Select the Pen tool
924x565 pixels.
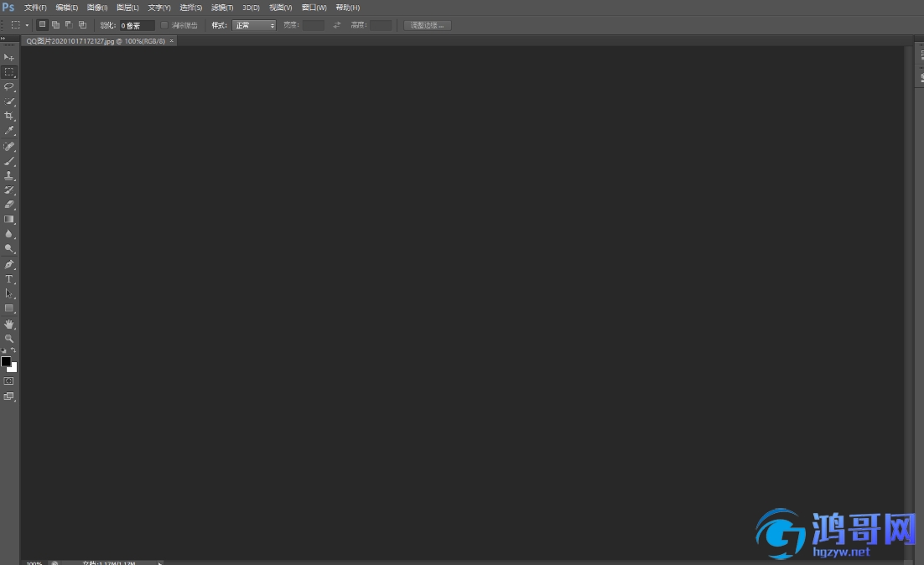tap(9, 265)
